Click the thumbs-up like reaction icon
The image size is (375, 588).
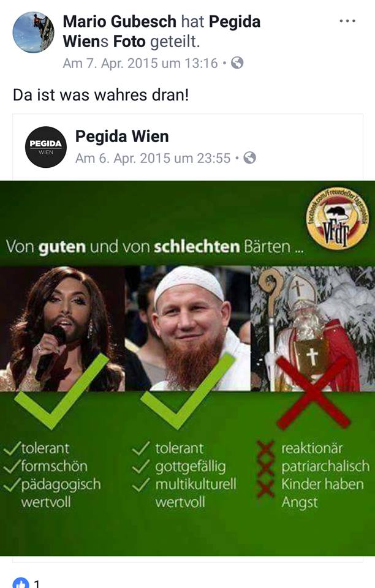coord(21,582)
